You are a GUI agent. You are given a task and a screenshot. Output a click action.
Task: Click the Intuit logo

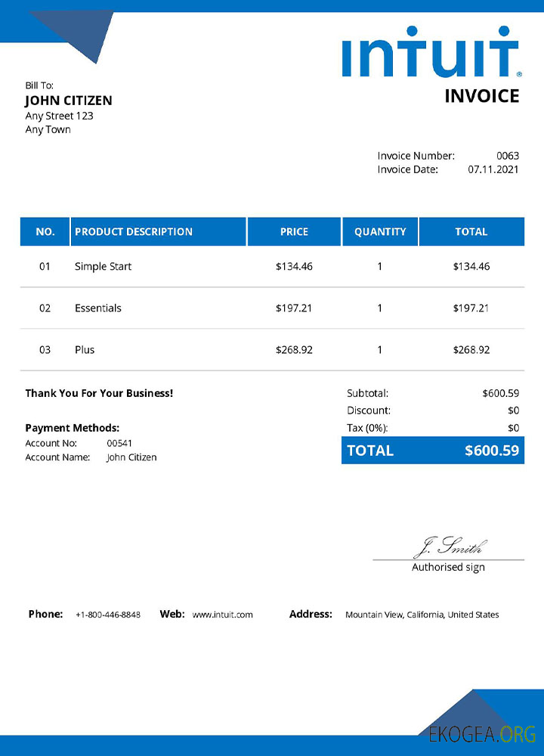click(431, 51)
